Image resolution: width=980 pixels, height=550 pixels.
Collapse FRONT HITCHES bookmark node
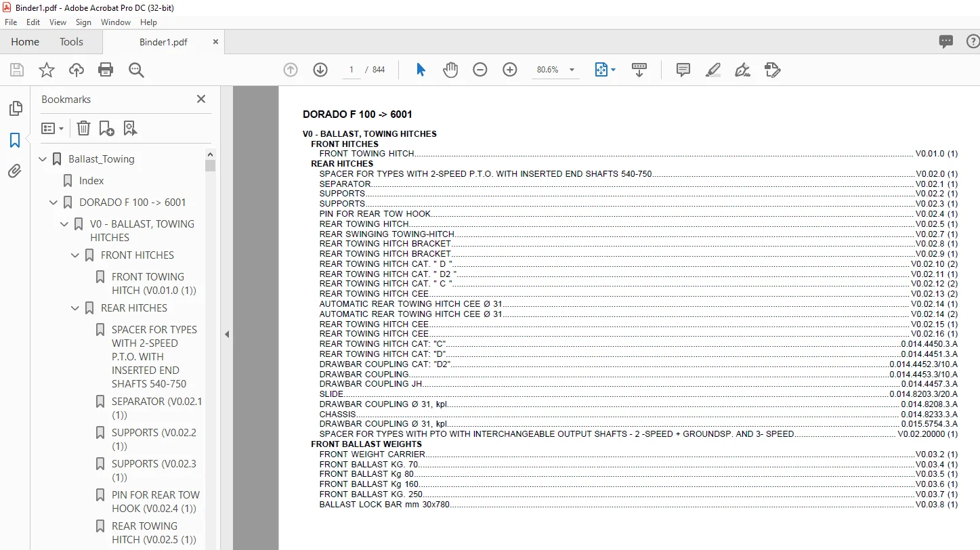click(75, 255)
